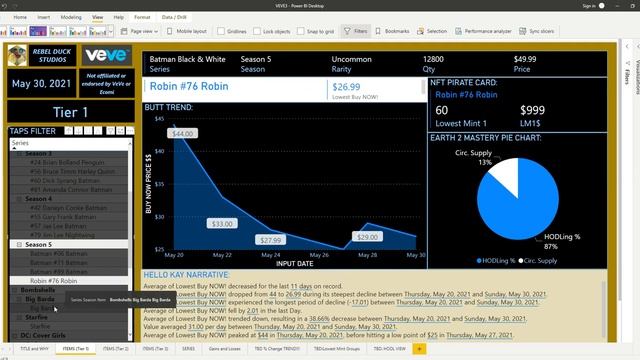Viewport: 640px width, 360px height.
Task: Toggle the Filters pane button
Action: tap(356, 31)
